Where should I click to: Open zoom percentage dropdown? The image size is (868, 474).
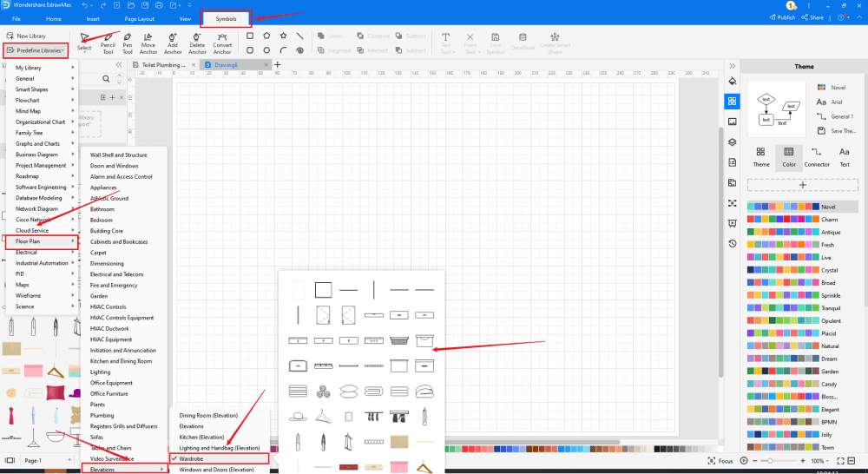821,461
